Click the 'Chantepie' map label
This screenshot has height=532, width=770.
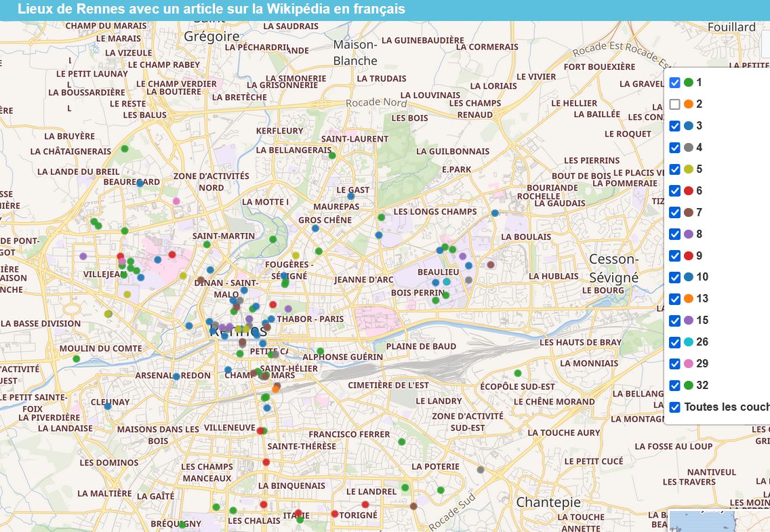tap(548, 503)
